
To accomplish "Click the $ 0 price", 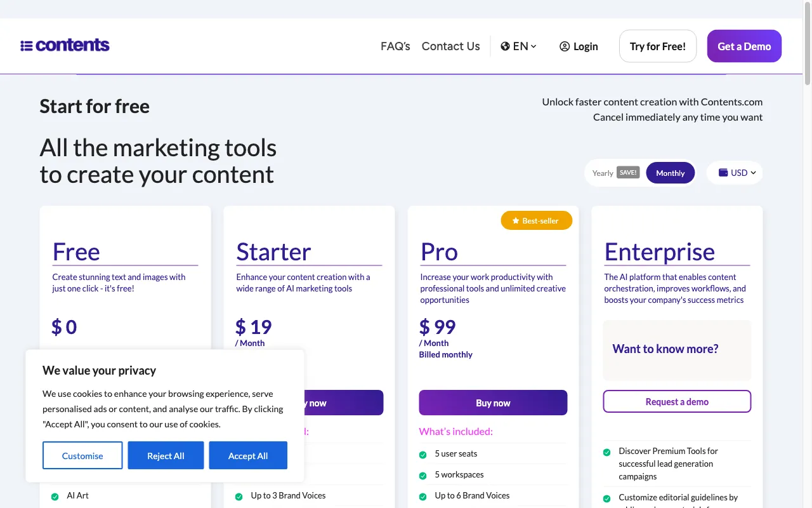I will [64, 327].
